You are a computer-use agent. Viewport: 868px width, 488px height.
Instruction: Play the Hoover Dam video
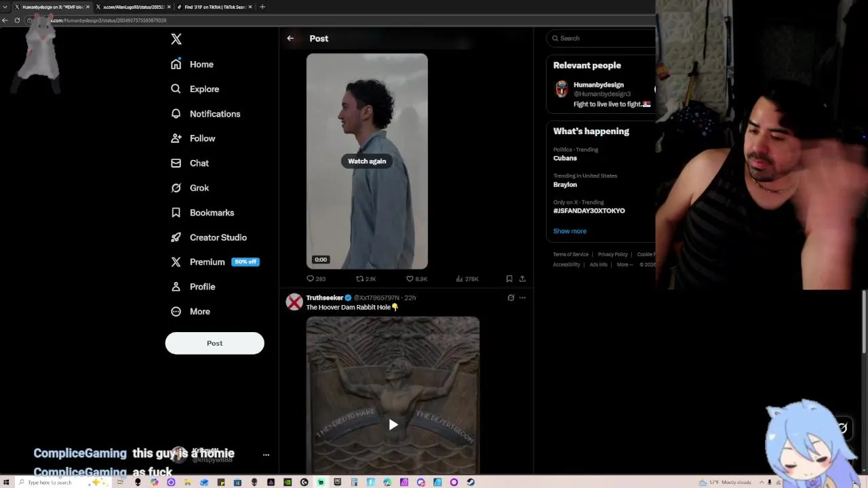[x=393, y=425]
